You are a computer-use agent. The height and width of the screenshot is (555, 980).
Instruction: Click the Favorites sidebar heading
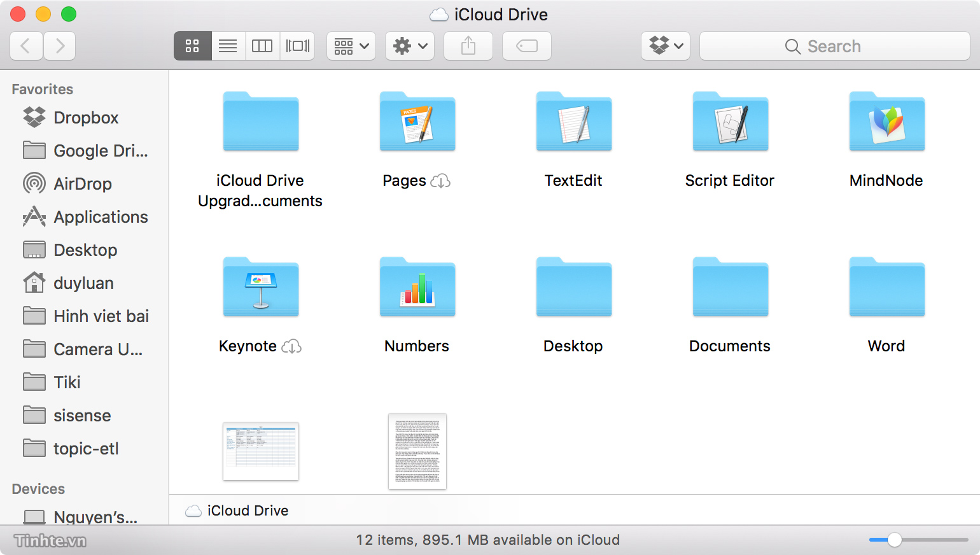[x=43, y=89]
